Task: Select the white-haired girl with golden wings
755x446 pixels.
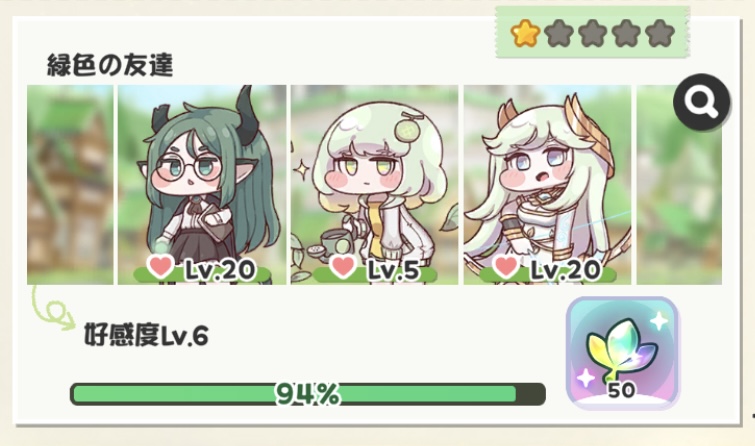Action: point(547,185)
